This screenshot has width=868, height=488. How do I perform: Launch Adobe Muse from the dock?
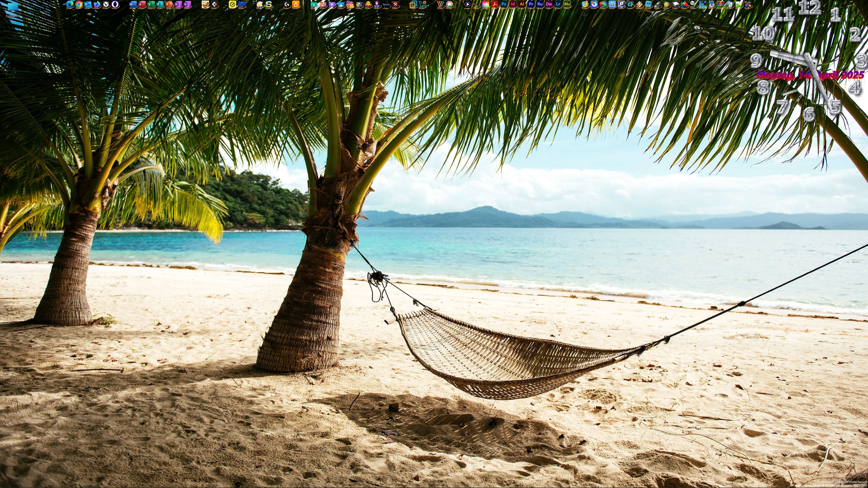click(x=567, y=5)
